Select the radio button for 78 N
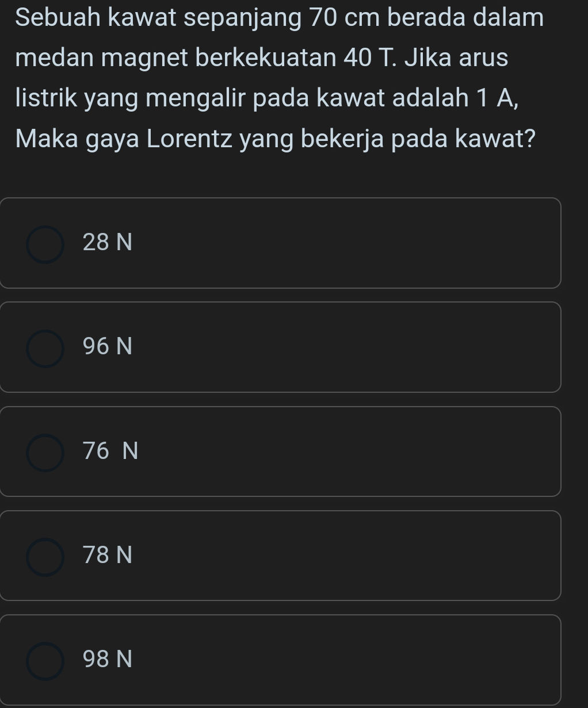The width and height of the screenshot is (588, 708). tap(46, 556)
